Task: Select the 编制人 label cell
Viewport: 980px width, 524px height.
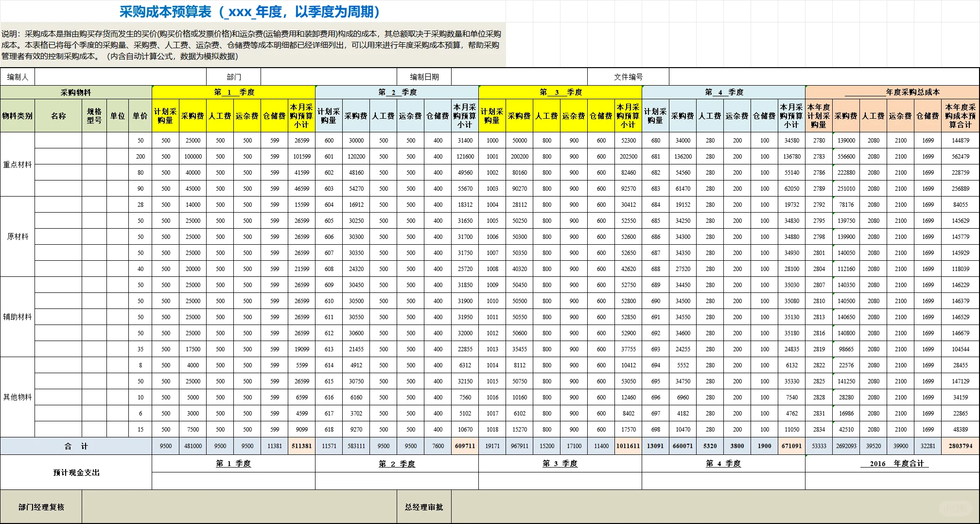Action: pyautogui.click(x=17, y=77)
